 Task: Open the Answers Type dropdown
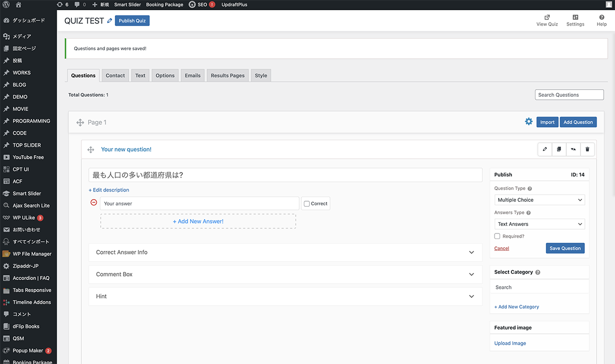[539, 224]
